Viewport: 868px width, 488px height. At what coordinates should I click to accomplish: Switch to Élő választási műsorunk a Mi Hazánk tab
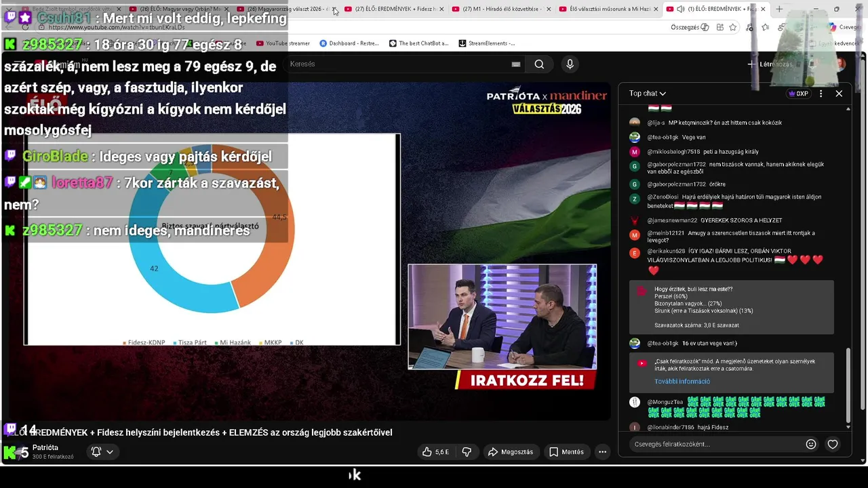(609, 9)
